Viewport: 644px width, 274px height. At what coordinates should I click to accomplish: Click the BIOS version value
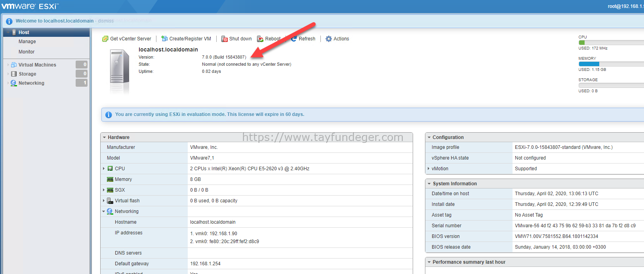point(556,236)
